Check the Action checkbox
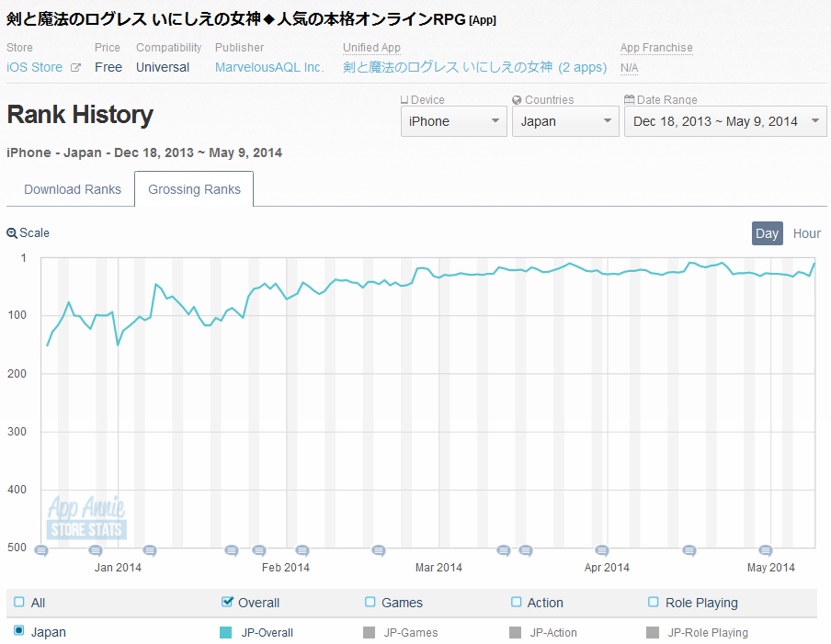The image size is (831, 644). [x=517, y=602]
